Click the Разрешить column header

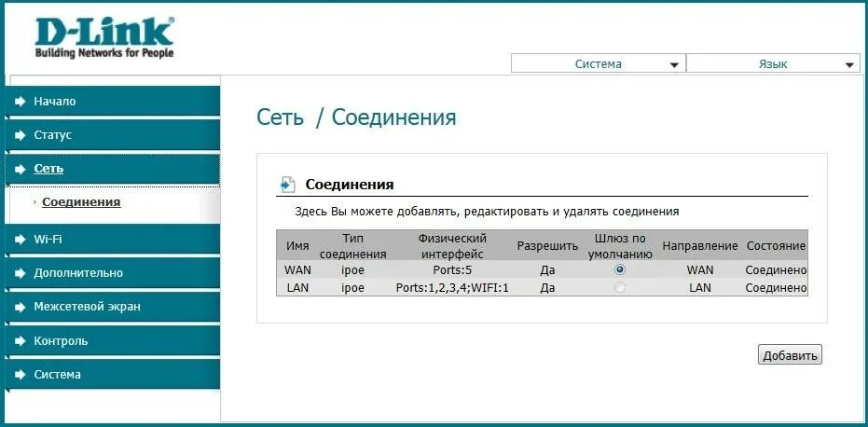coord(547,246)
